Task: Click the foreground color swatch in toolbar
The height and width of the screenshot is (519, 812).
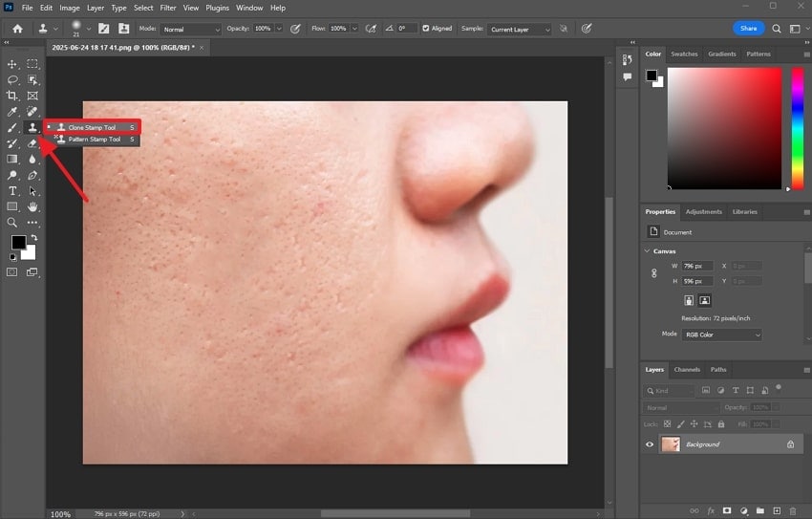Action: 19,243
